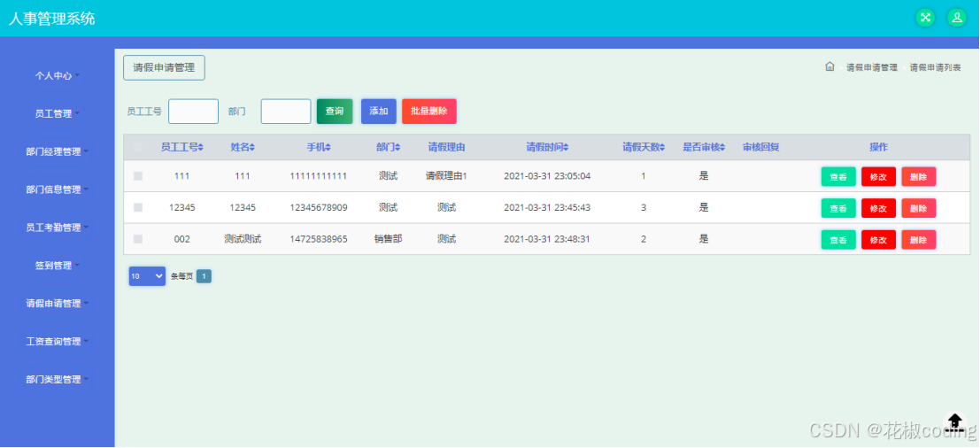Edit the employee 002 leave record
The height and width of the screenshot is (448, 980).
878,239
